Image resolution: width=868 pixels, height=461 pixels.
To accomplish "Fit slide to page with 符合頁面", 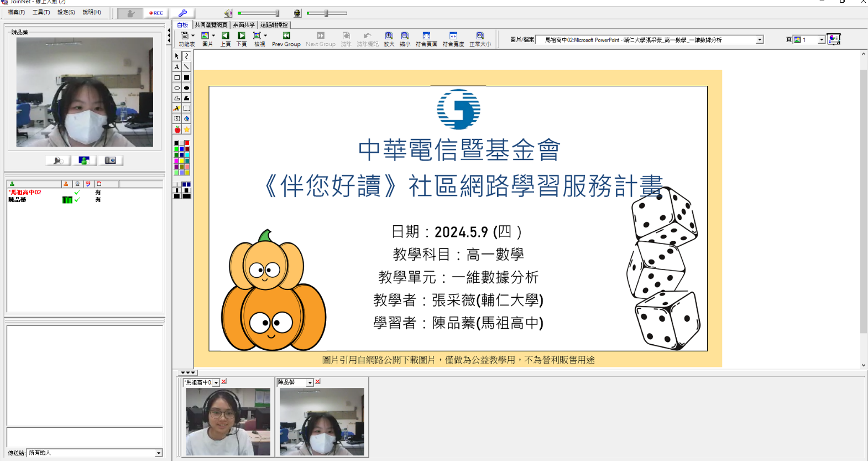I will [x=426, y=39].
